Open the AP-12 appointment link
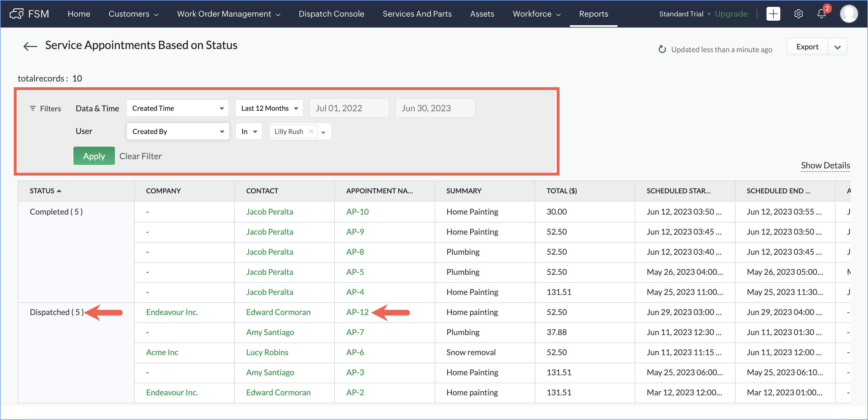 (357, 312)
